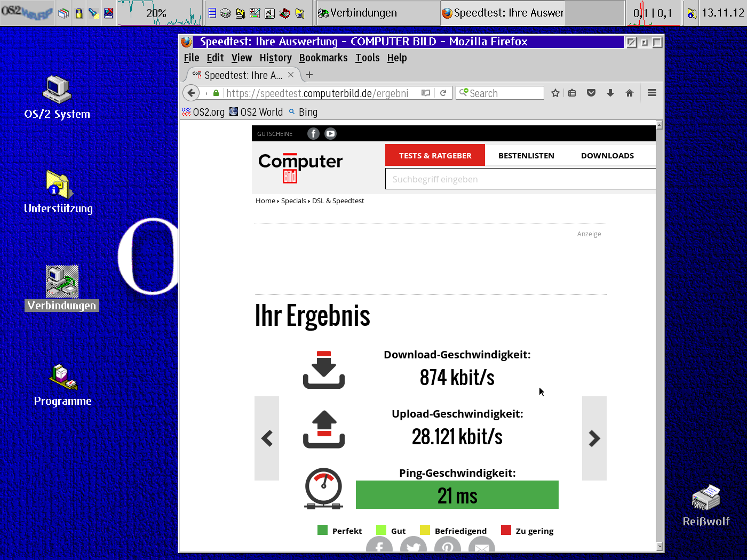Click the flashlight find-objects icon
The image size is (747, 560).
coord(93,13)
